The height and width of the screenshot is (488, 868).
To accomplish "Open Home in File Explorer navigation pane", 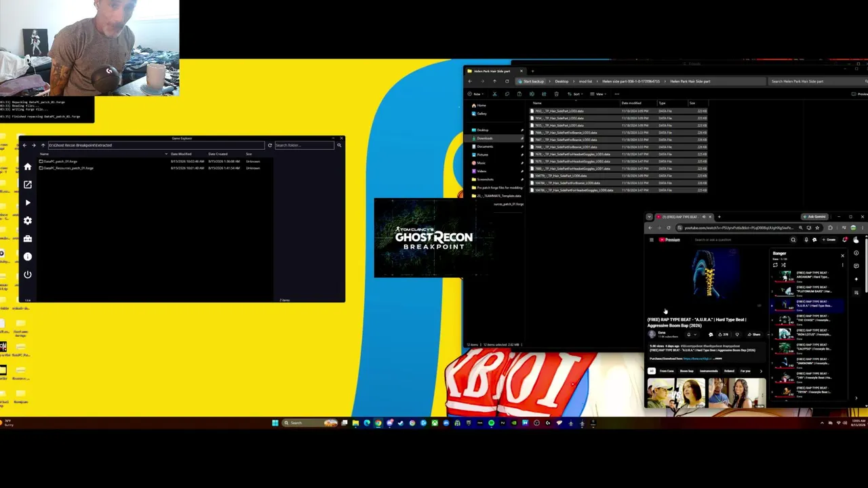I will (x=479, y=106).
